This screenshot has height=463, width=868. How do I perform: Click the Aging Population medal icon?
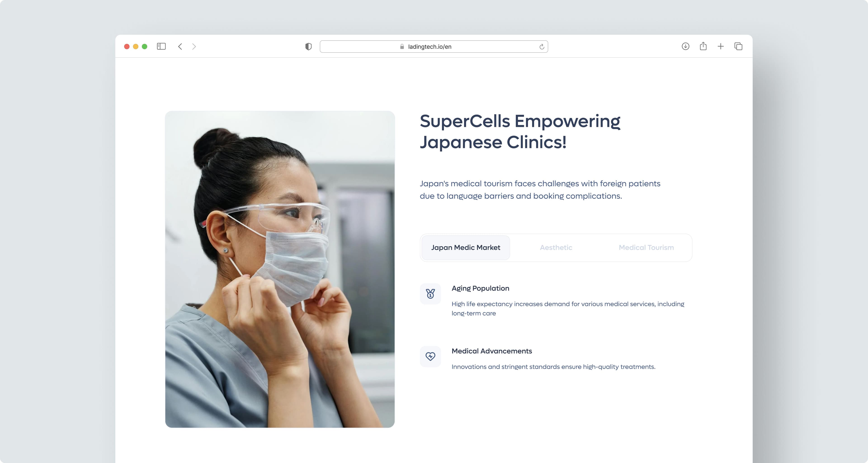(430, 294)
